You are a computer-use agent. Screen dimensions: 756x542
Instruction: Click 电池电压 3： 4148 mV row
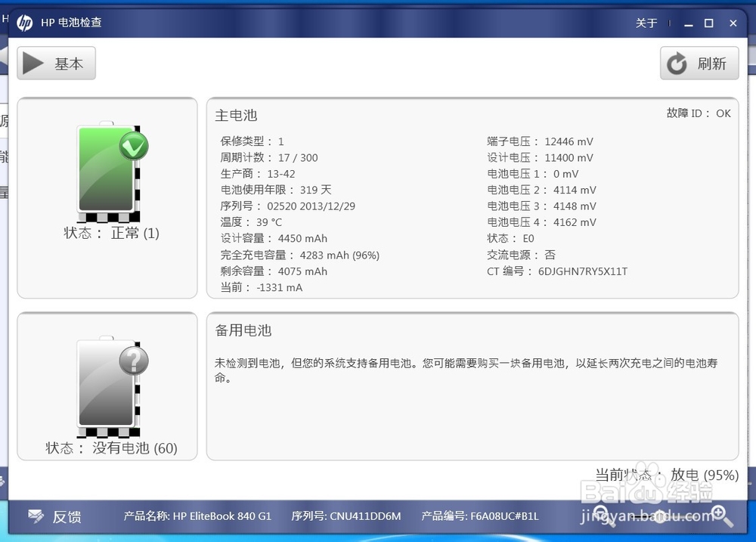pos(541,206)
